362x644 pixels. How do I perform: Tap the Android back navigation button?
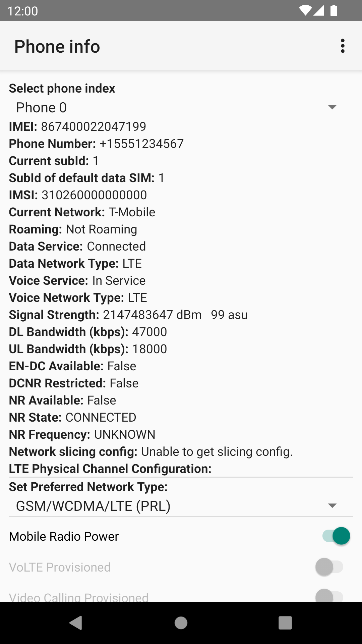[76, 623]
